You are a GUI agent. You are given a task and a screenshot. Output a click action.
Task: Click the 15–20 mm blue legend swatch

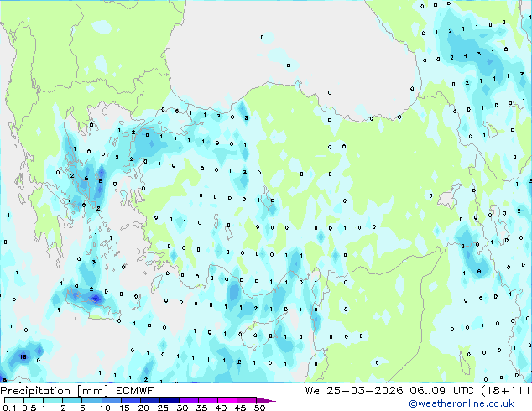coord(130,400)
